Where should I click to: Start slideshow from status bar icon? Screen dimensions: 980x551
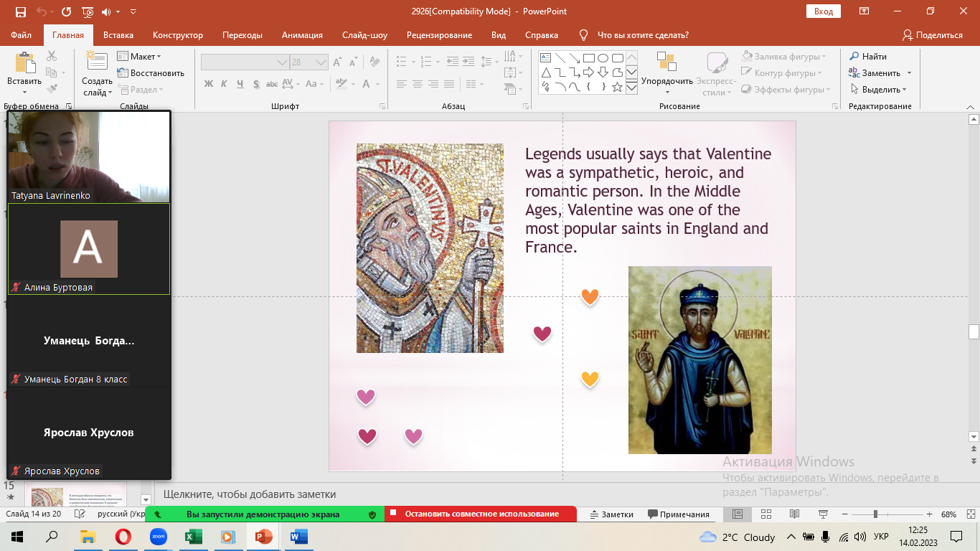pyautogui.click(x=822, y=514)
